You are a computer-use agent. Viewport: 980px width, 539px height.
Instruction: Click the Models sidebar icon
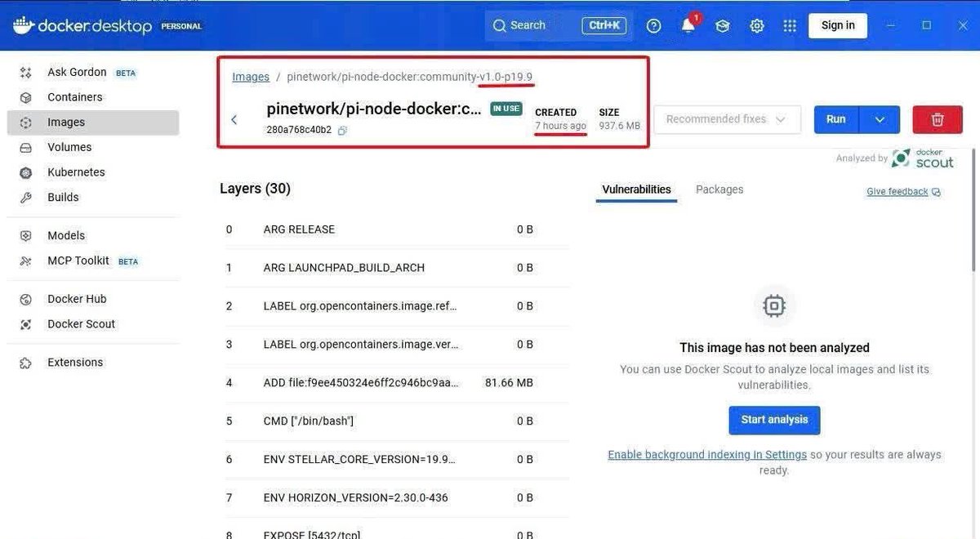26,236
